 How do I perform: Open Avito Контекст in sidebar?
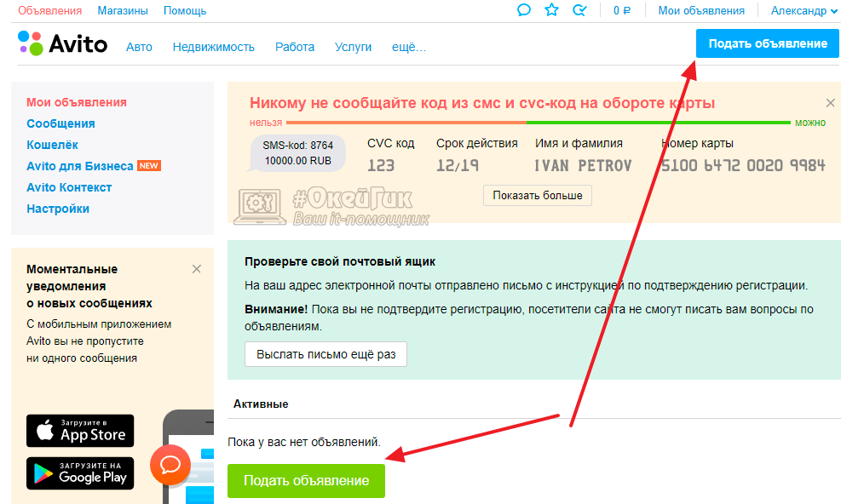click(69, 187)
